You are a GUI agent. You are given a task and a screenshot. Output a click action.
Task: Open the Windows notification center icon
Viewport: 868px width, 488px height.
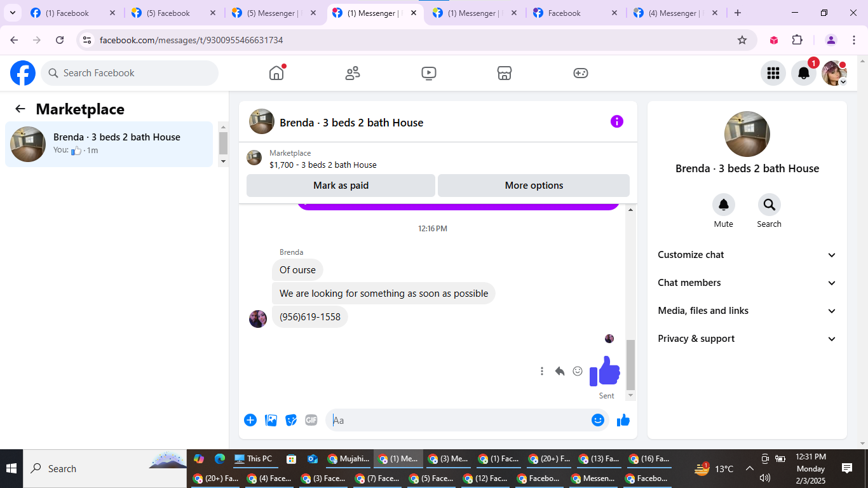pyautogui.click(x=847, y=468)
